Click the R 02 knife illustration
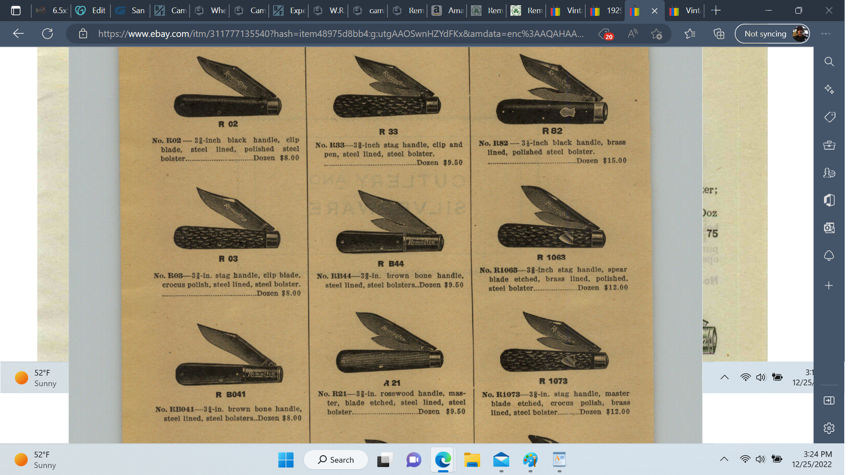The height and width of the screenshot is (475, 868). pyautogui.click(x=227, y=86)
